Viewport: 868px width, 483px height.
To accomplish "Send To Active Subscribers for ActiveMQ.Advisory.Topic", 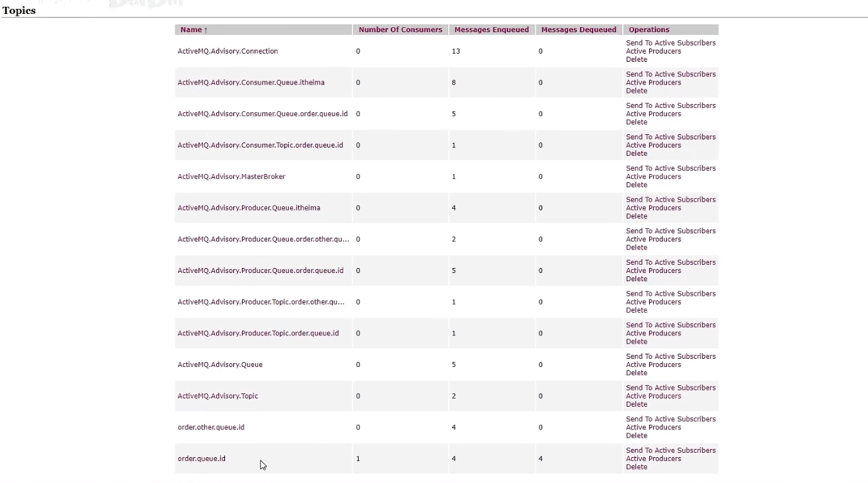I will click(x=671, y=388).
